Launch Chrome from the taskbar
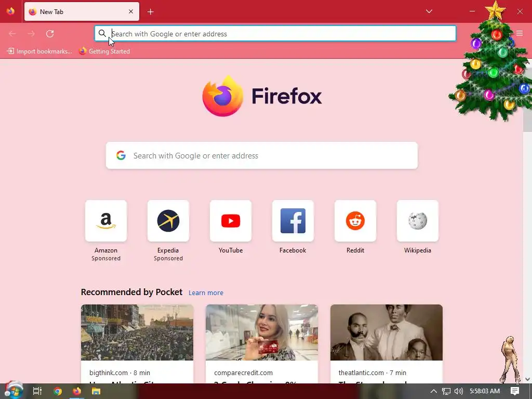 (x=58, y=391)
